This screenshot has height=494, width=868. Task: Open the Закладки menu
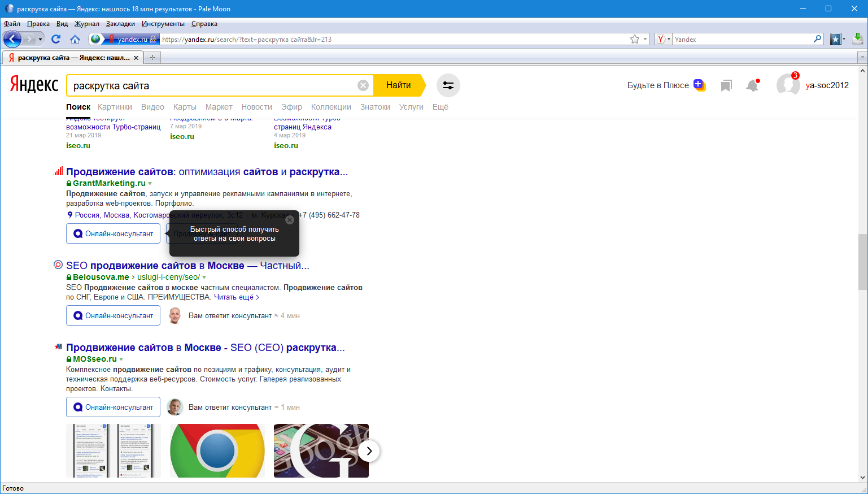(x=120, y=24)
